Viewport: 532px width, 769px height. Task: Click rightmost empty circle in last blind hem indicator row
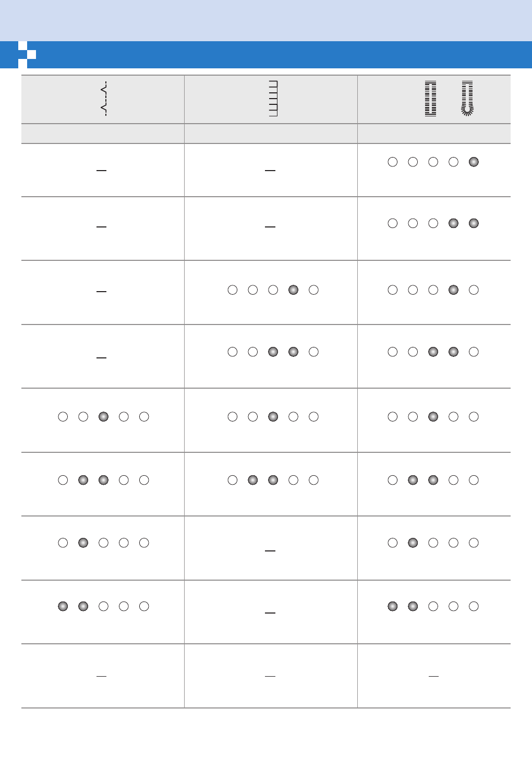(x=144, y=606)
